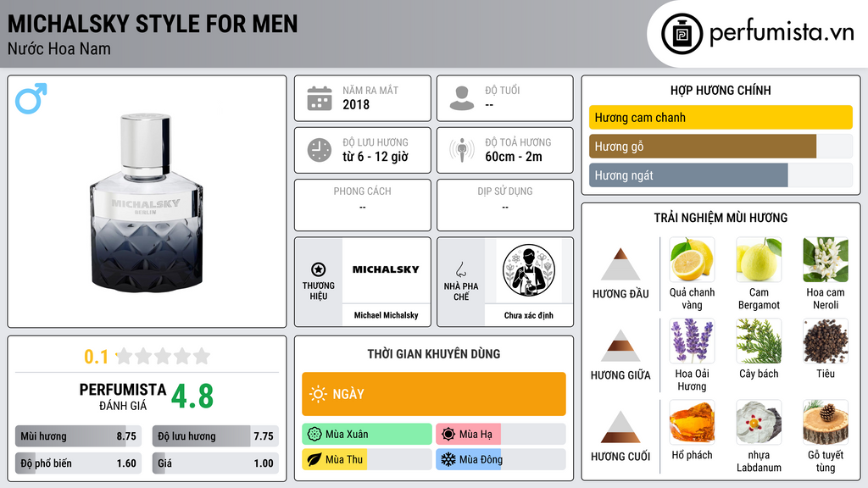Image resolution: width=868 pixels, height=488 pixels.
Task: Click the snowflake icon for Mùa Đông
Action: [x=448, y=459]
